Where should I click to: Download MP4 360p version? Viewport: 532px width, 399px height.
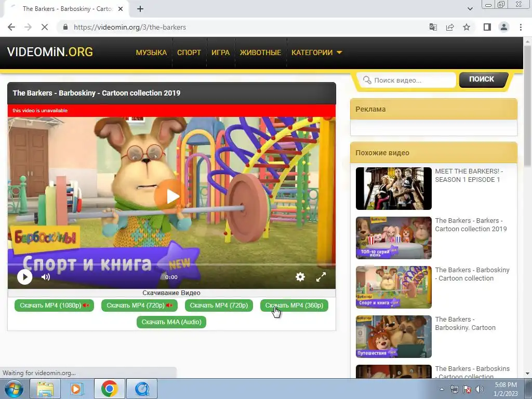(294, 305)
